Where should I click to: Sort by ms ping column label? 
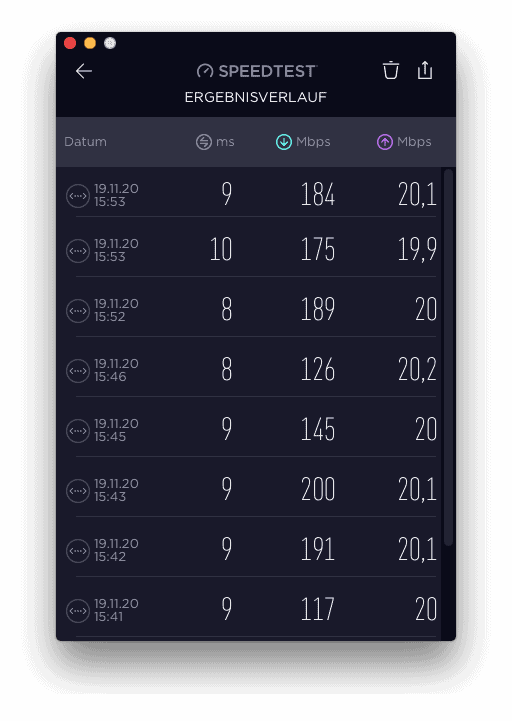225,142
